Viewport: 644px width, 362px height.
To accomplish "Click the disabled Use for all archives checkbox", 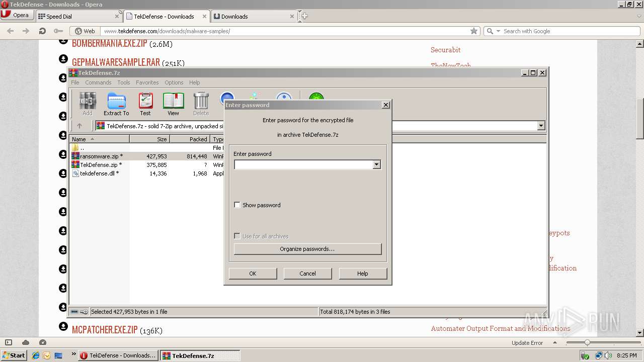I will (x=237, y=236).
